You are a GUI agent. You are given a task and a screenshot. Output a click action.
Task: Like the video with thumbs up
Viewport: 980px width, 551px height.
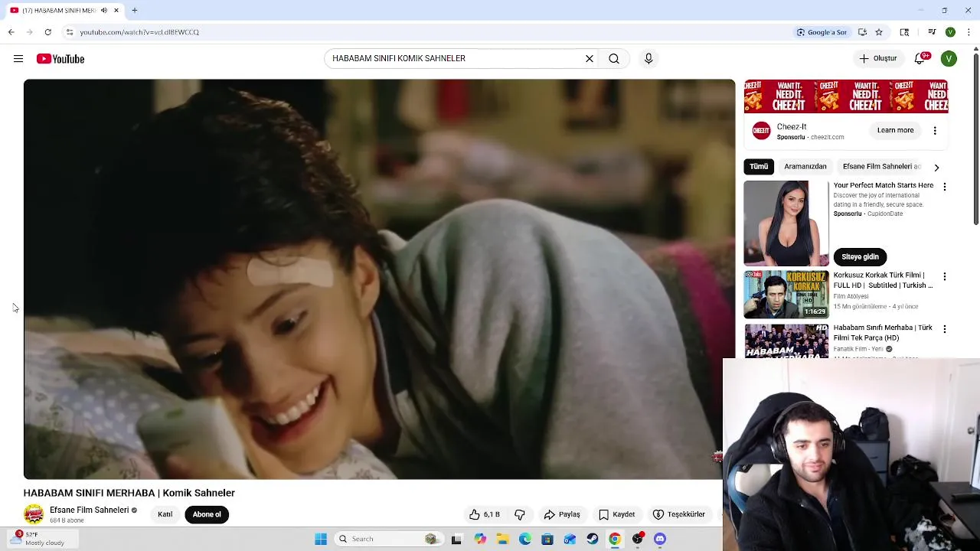coord(485,514)
